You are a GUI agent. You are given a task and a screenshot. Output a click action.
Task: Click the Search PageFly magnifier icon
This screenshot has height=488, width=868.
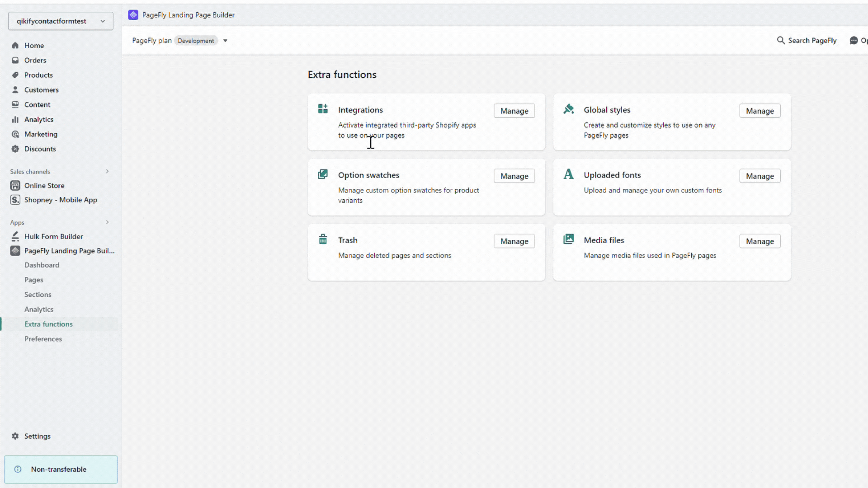point(781,41)
